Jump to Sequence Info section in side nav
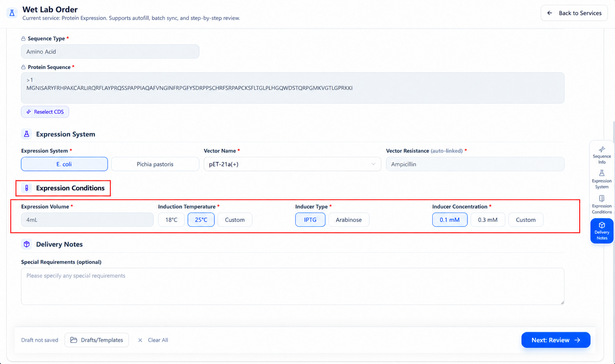Screen dimensions: 615x364 602,155
